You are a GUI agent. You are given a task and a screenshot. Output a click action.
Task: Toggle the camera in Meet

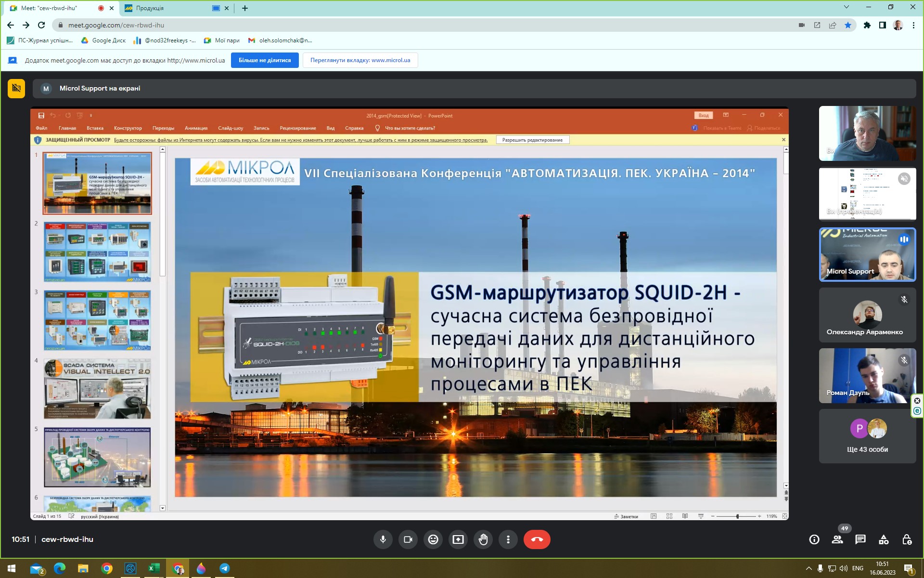point(408,539)
